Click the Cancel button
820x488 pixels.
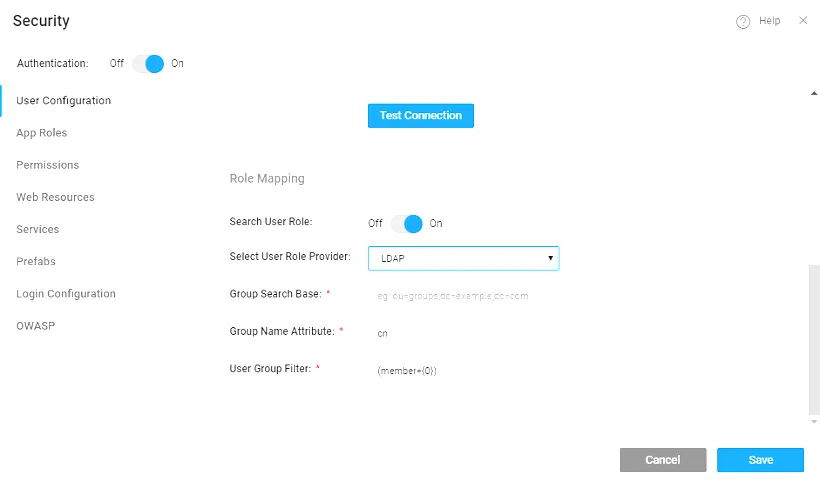(662, 460)
